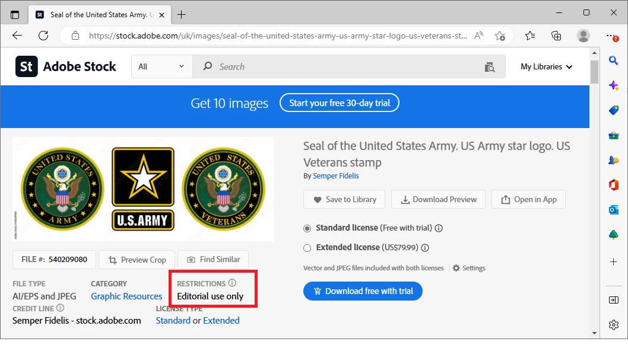The height and width of the screenshot is (364, 628).
Task: Open the Tools briefcase sidebar icon
Action: click(x=614, y=136)
